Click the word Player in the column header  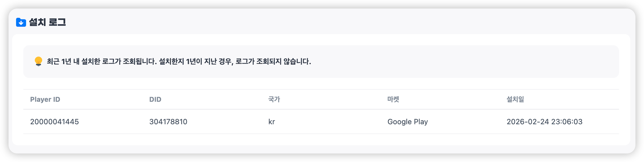(x=39, y=99)
